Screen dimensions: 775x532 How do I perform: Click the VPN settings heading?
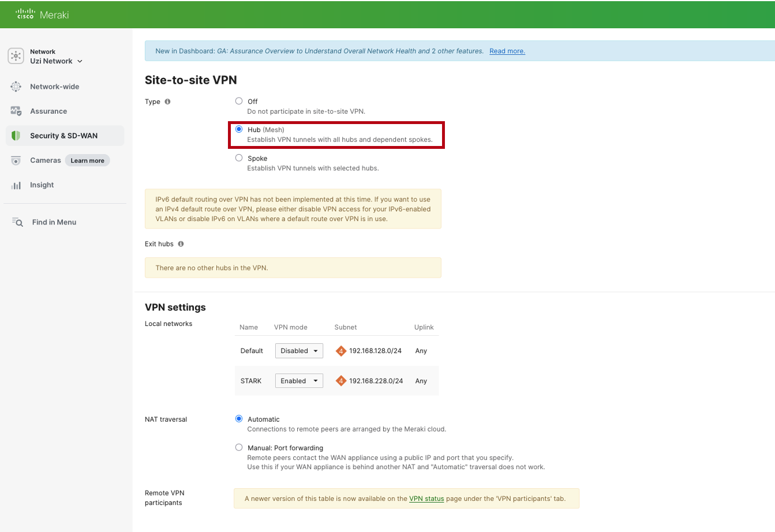[175, 308]
